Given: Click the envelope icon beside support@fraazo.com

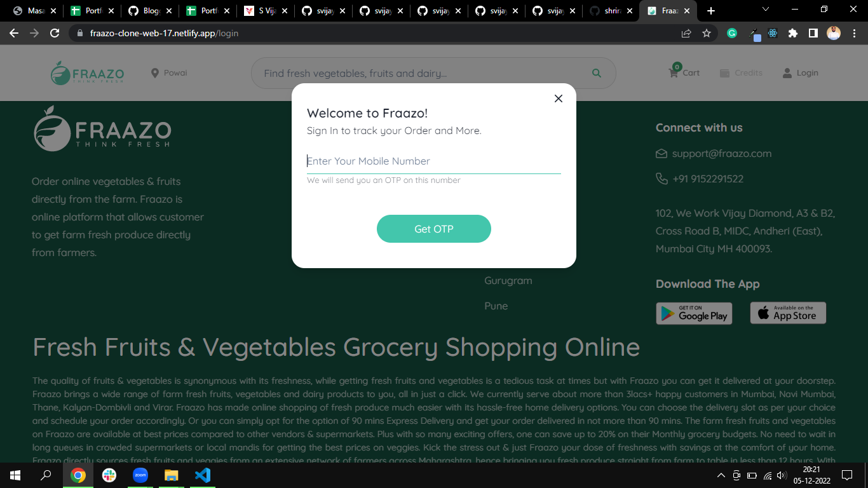Looking at the screenshot, I should [x=661, y=153].
